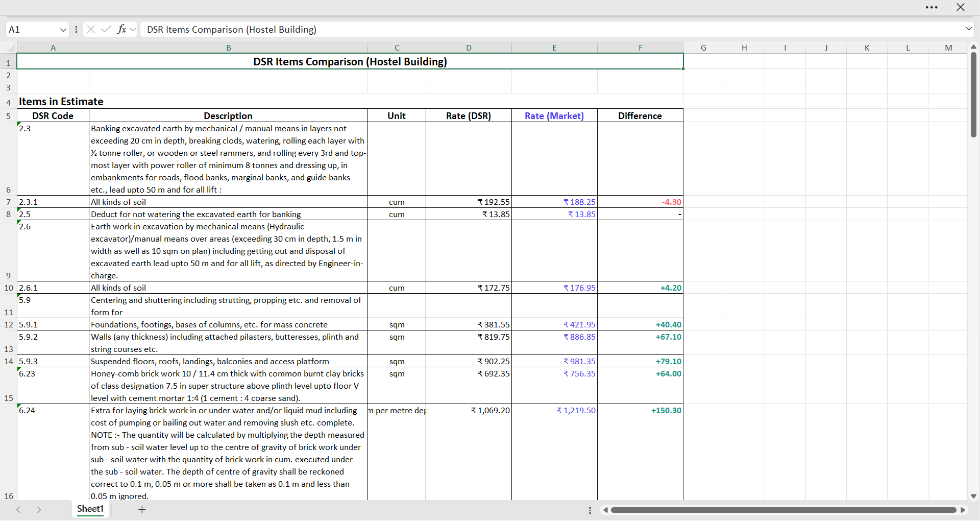This screenshot has width=980, height=521.
Task: Go to previous sheet with left arrow
Action: 18,510
